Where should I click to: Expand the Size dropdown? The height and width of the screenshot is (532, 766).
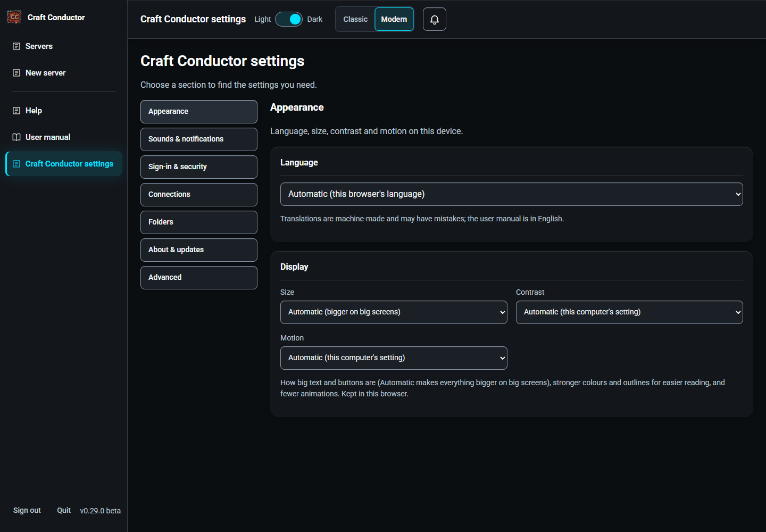point(394,312)
